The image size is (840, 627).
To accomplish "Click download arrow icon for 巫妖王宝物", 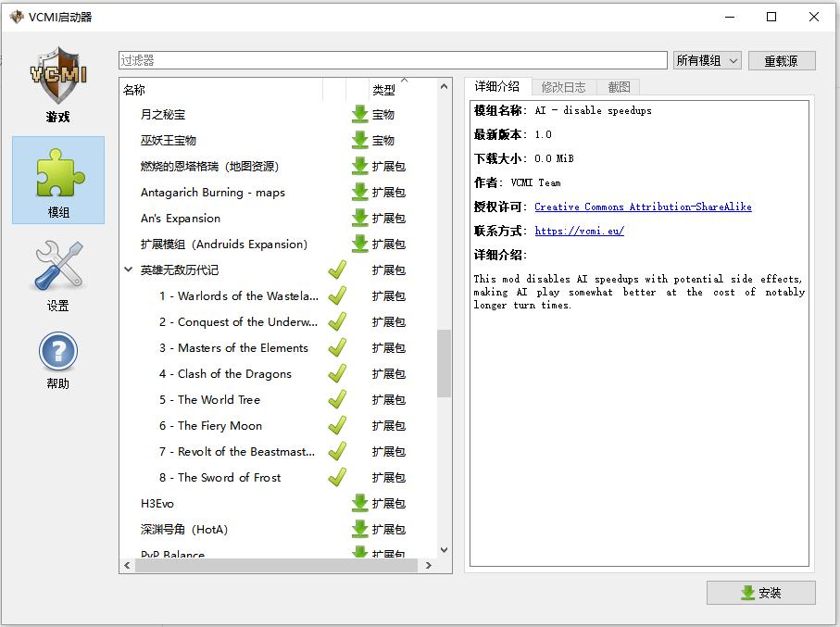I will [x=359, y=140].
